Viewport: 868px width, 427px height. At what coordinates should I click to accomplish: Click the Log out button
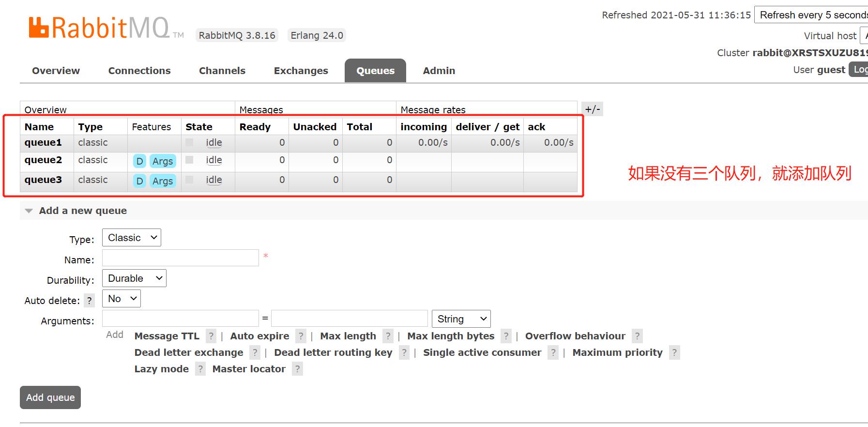[859, 69]
